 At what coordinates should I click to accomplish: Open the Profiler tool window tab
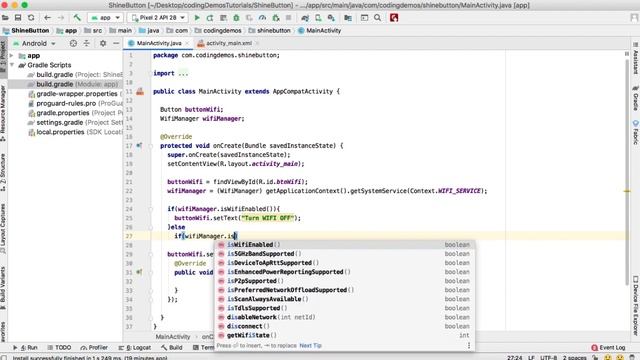[94, 347]
